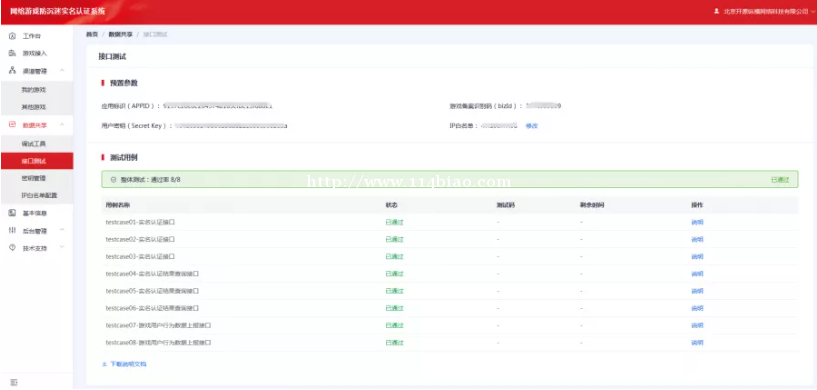817x390 pixels.
Task: Click the 网络游戏防沉迷实名认证系统 header title
Action: pyautogui.click(x=57, y=11)
